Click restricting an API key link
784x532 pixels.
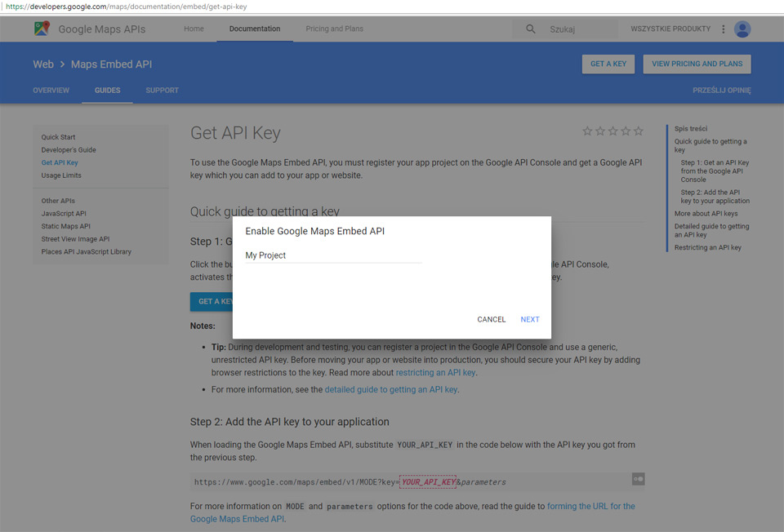435,373
